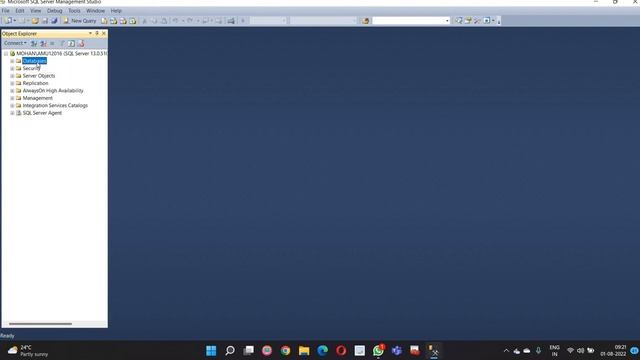640x360 pixels.
Task: Click the Toolbox icon in the right toolbar
Action: 478,20
